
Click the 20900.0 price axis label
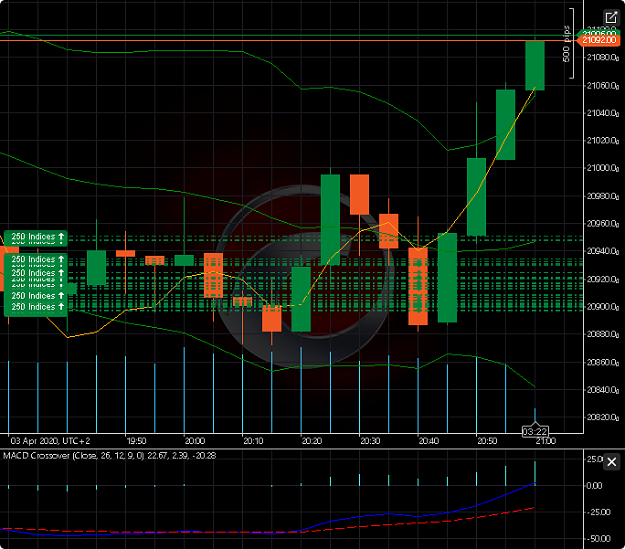pos(603,307)
